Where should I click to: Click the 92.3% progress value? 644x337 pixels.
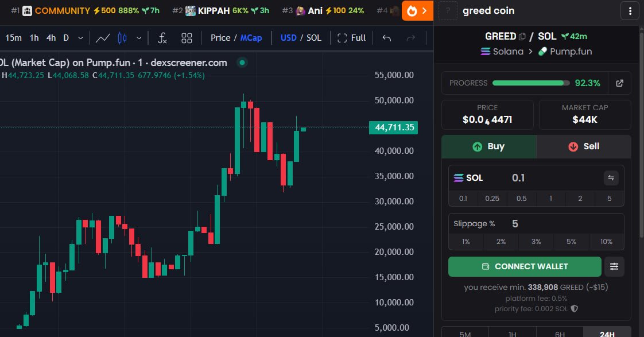(x=587, y=83)
